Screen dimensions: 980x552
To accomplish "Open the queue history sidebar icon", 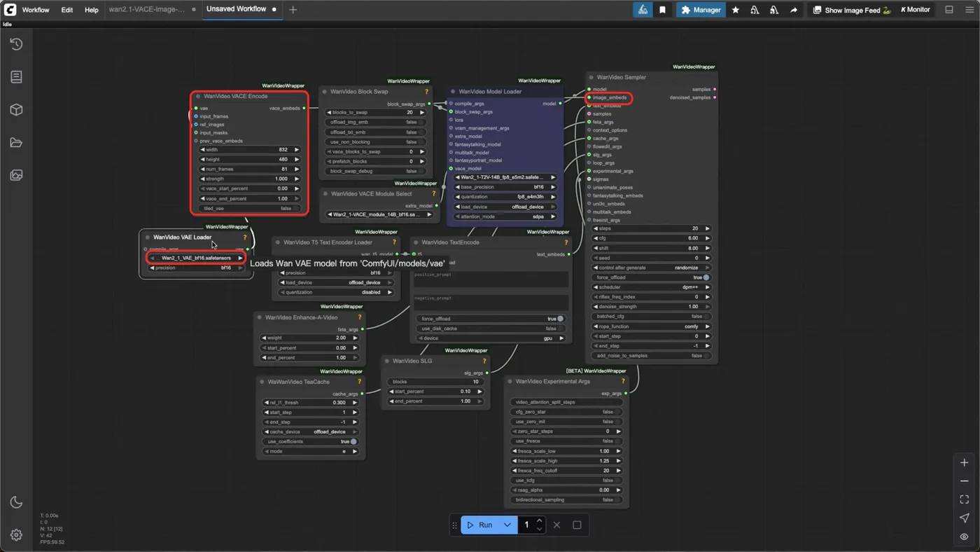I will (x=16, y=44).
